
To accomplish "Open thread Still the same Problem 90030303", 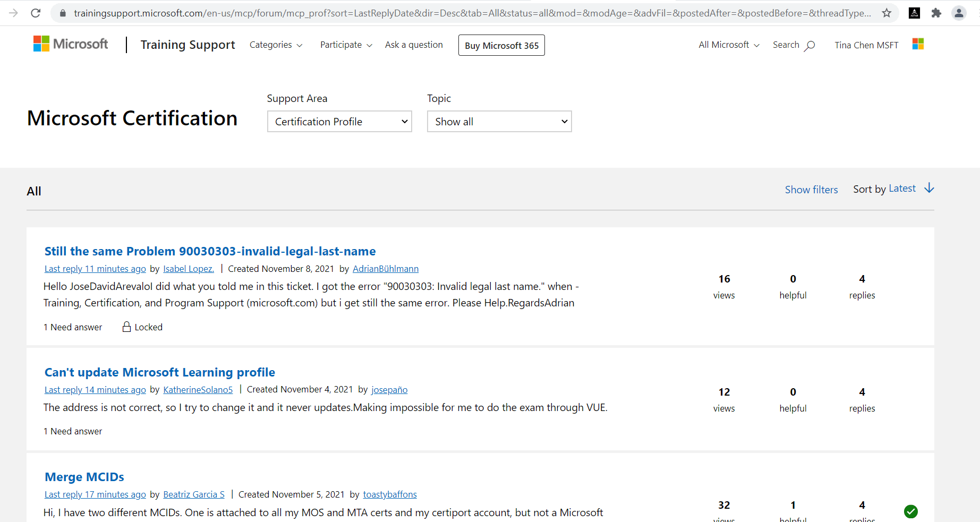I will [x=210, y=251].
